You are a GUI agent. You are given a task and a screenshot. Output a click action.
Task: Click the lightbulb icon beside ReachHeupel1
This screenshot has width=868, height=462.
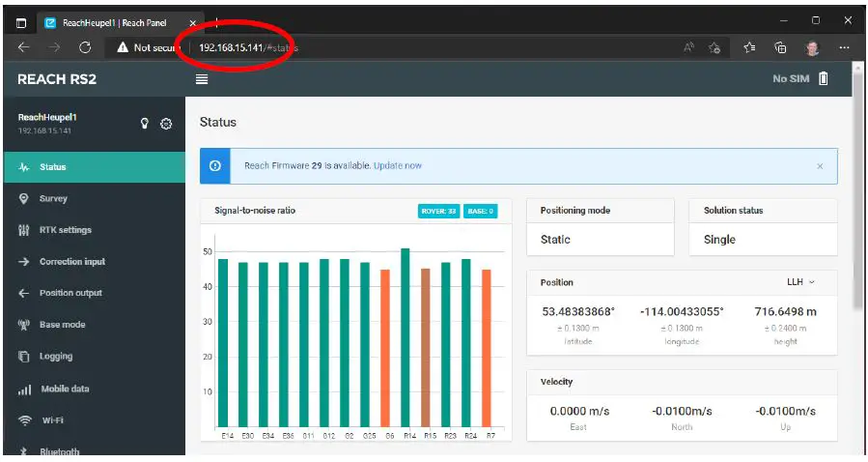[145, 123]
